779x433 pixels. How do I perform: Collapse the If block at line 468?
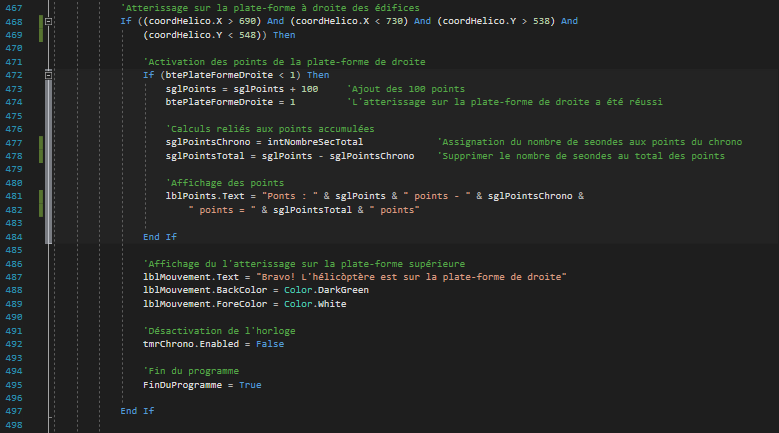tap(48, 21)
